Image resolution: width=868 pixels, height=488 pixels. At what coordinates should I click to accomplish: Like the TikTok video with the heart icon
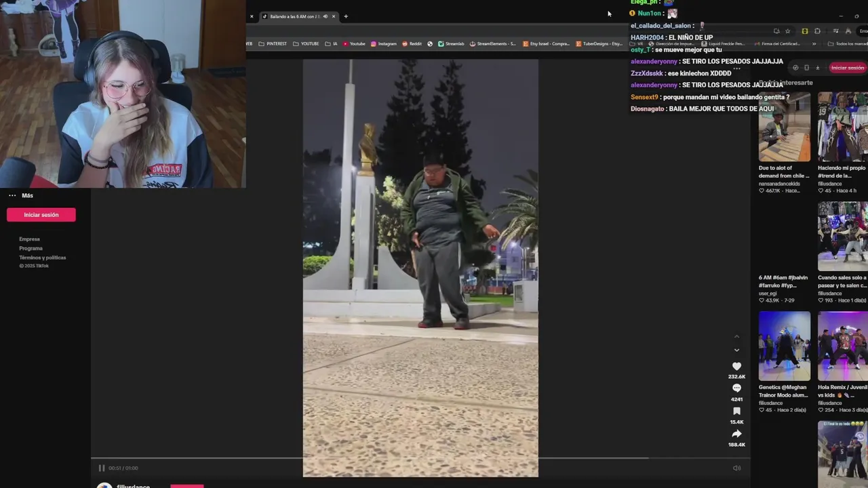tap(736, 366)
